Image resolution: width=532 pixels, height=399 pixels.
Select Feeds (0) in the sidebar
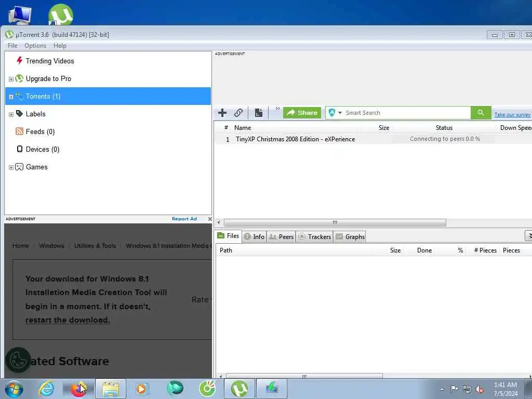(40, 131)
